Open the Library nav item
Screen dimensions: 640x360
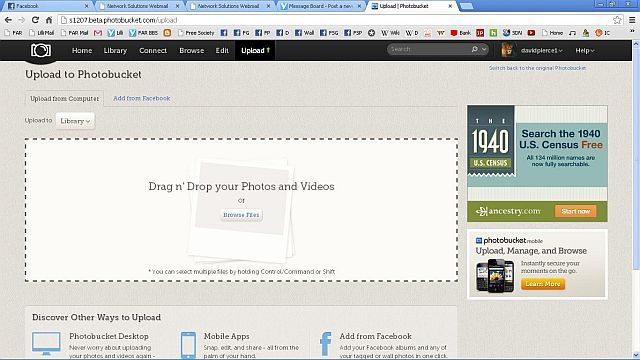pos(115,51)
